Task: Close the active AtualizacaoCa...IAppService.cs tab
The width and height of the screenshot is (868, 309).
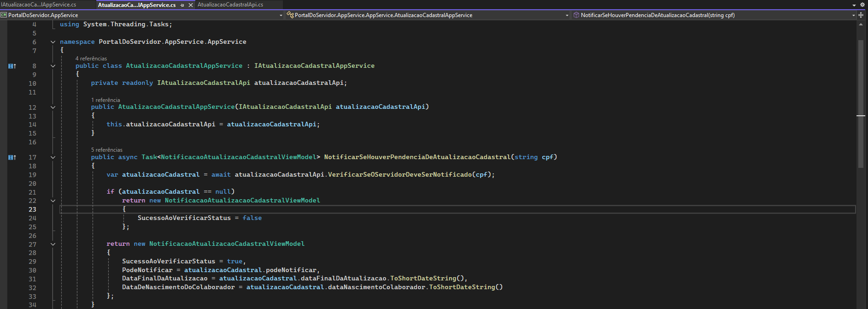Action: [191, 5]
